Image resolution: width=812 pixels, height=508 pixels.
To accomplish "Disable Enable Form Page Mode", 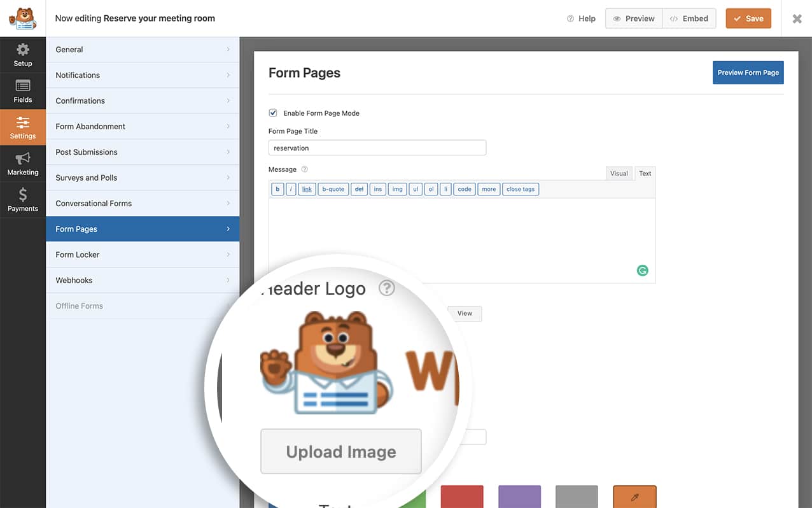I will (272, 113).
